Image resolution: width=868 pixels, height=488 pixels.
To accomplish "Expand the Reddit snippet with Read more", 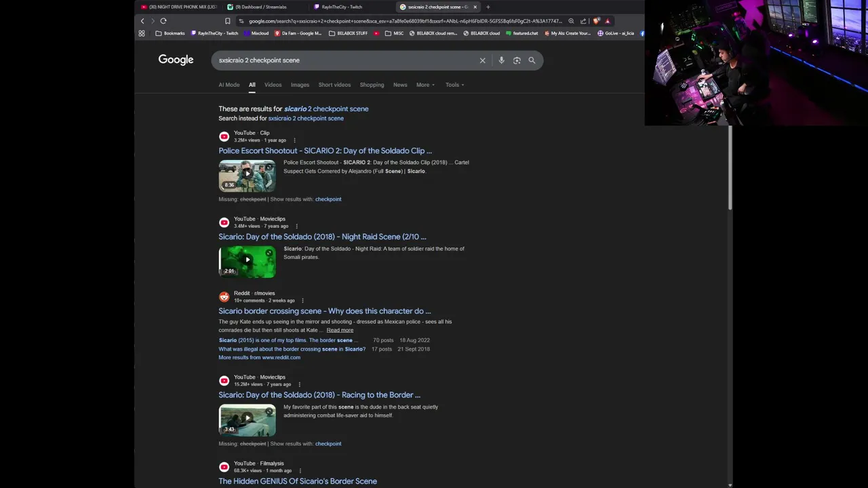I will coord(340,330).
